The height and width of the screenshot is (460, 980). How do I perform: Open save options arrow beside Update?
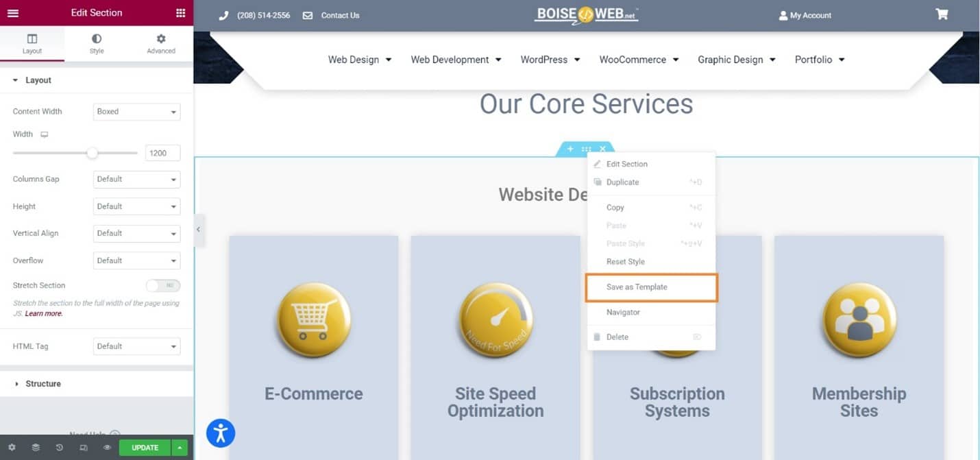tap(180, 448)
